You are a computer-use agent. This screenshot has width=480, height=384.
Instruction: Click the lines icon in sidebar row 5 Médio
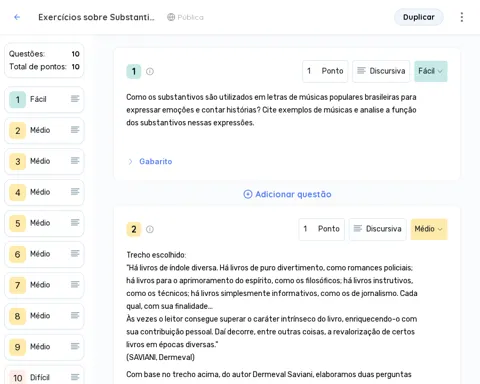click(75, 223)
